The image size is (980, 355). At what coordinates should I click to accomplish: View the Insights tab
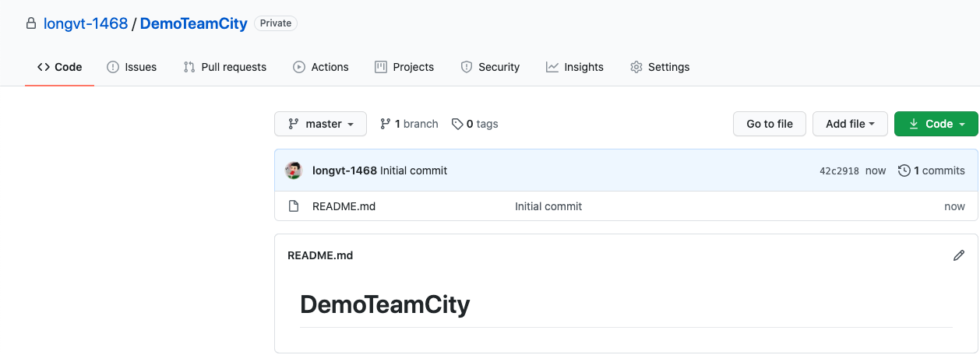coord(575,67)
